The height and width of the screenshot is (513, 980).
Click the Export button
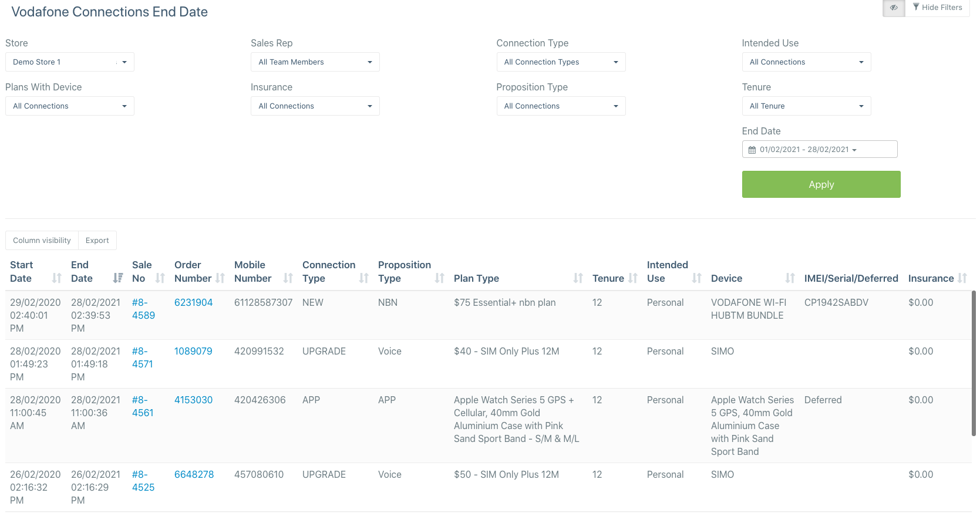[x=97, y=241]
